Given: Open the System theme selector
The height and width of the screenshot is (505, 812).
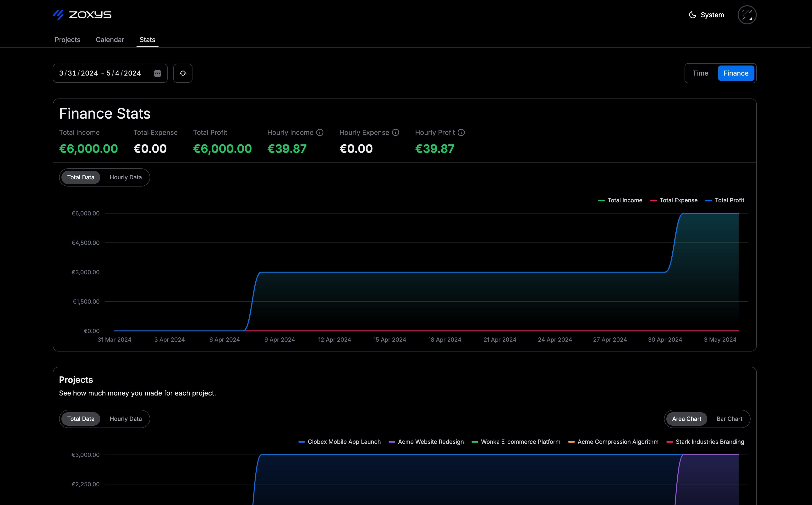Looking at the screenshot, I should coord(707,15).
